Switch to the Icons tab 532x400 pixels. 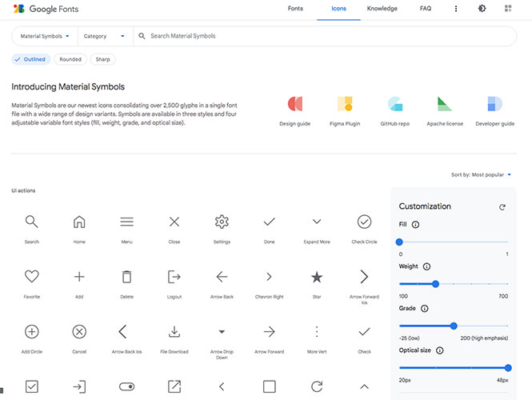pyautogui.click(x=338, y=9)
